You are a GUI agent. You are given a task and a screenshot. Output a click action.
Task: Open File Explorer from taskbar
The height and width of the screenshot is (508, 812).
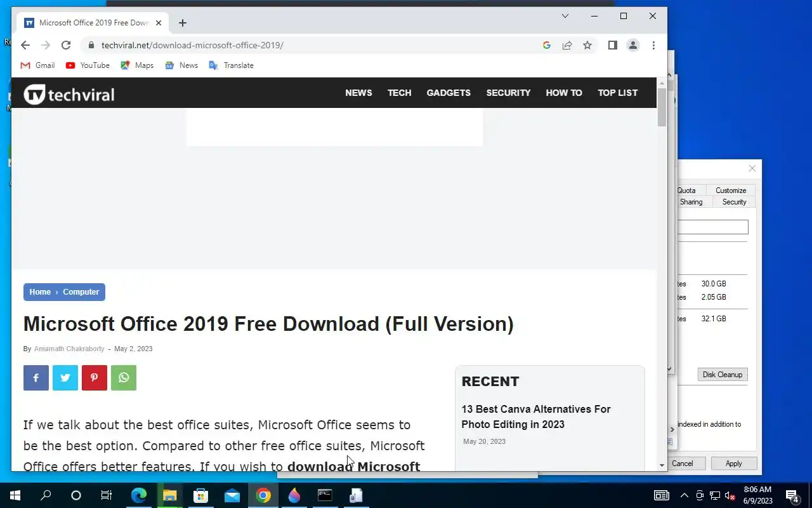click(x=169, y=495)
